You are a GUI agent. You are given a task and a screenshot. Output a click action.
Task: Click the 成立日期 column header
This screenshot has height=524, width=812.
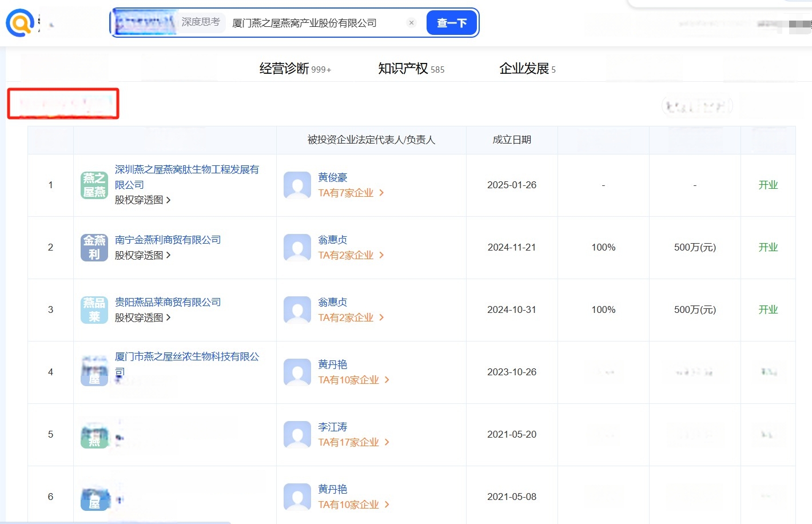tap(512, 140)
